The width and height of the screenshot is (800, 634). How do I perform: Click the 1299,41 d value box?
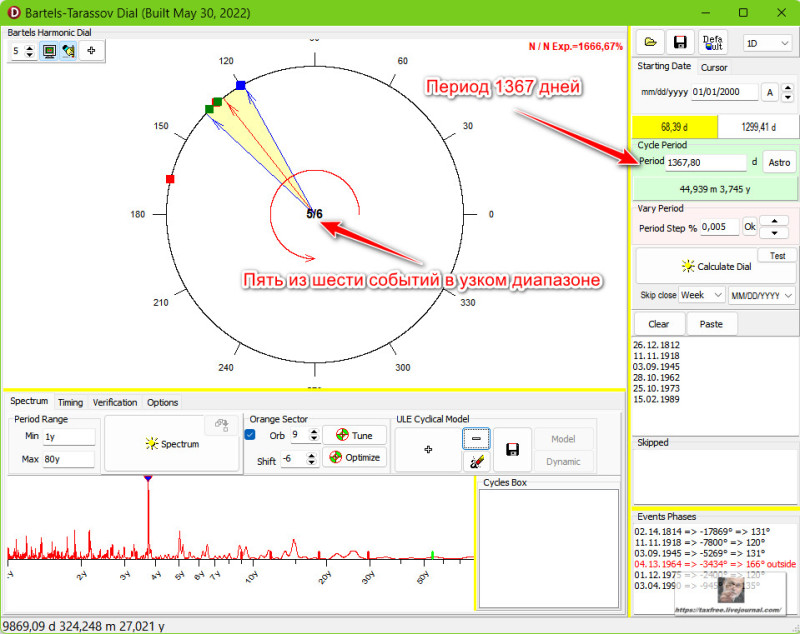[758, 127]
